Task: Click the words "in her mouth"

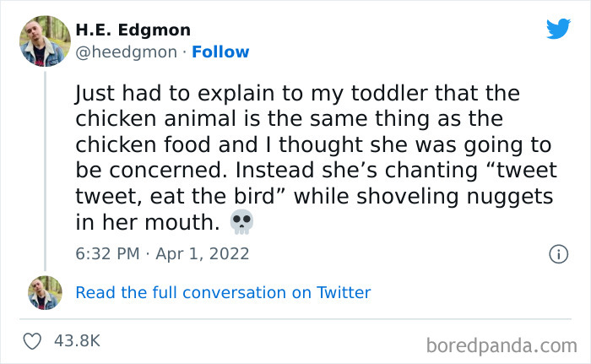Action: (147, 223)
